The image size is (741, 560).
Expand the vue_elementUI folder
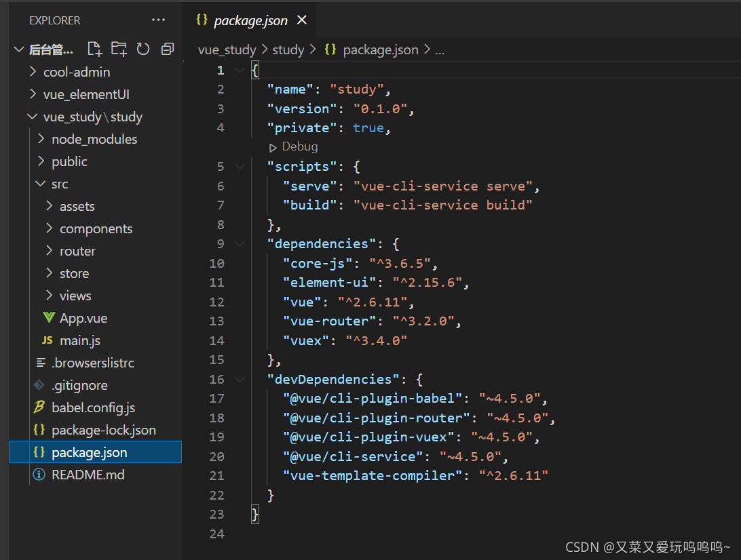33,94
